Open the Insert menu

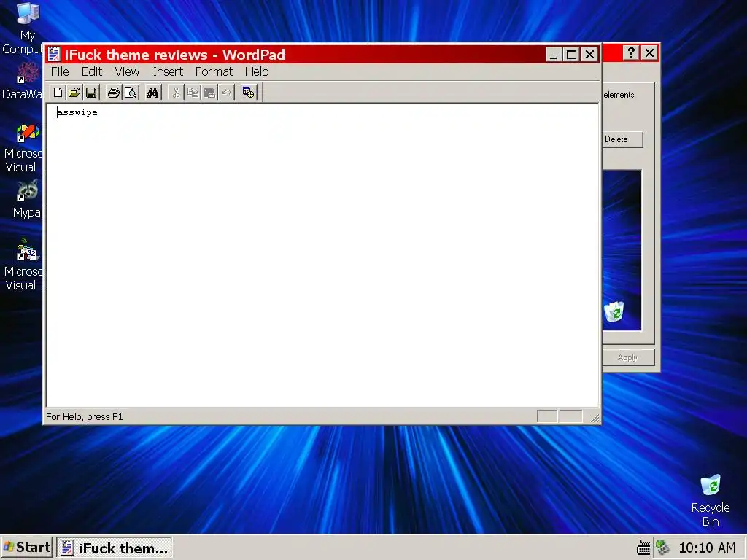tap(168, 71)
